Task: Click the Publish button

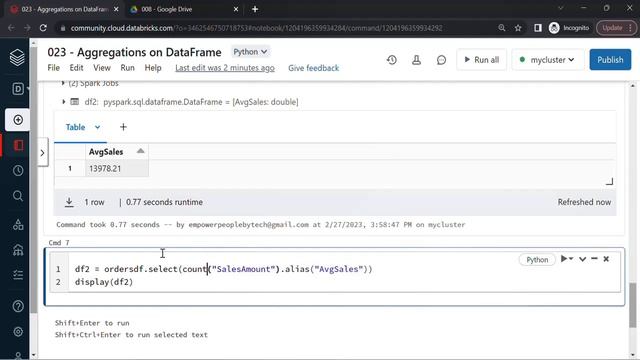Action: [610, 60]
